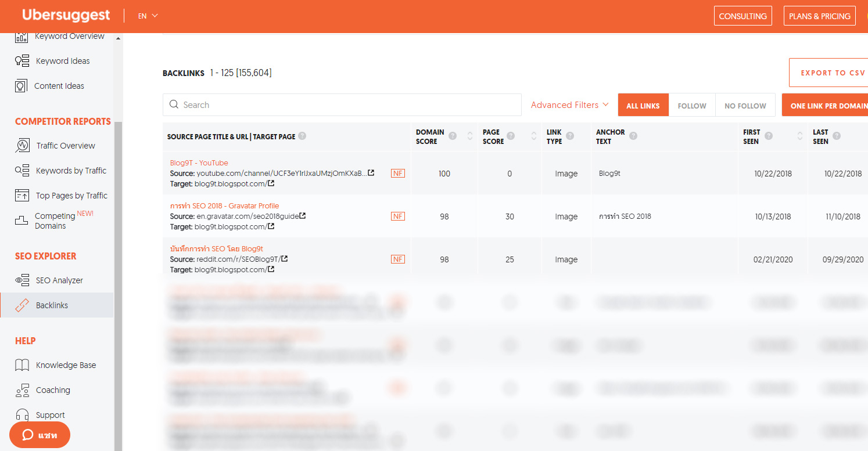Viewport: 868px width, 451px height.
Task: Open external link for reddit.com source URL
Action: pos(285,259)
